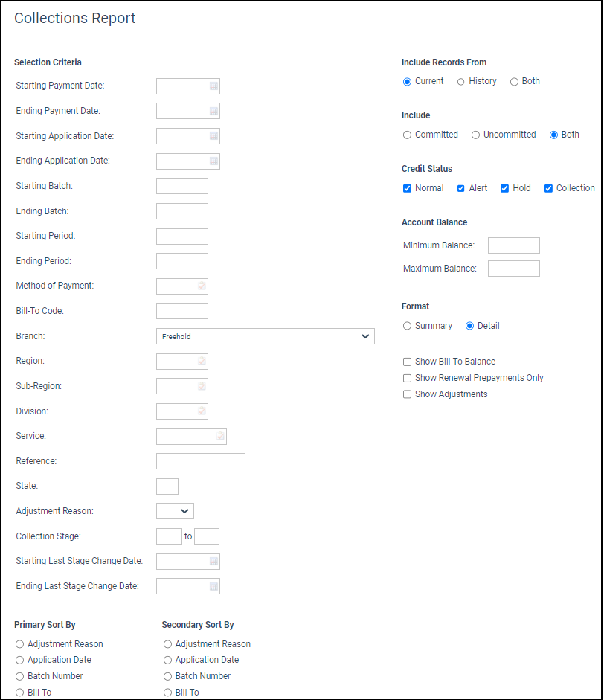
Task: Click the Ending Batch input field
Action: [x=182, y=211]
